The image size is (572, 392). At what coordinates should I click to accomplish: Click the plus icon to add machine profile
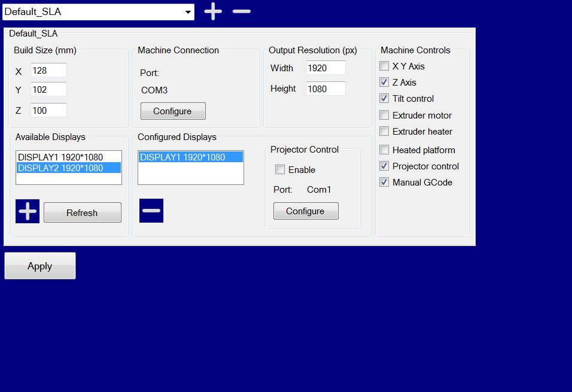click(213, 11)
